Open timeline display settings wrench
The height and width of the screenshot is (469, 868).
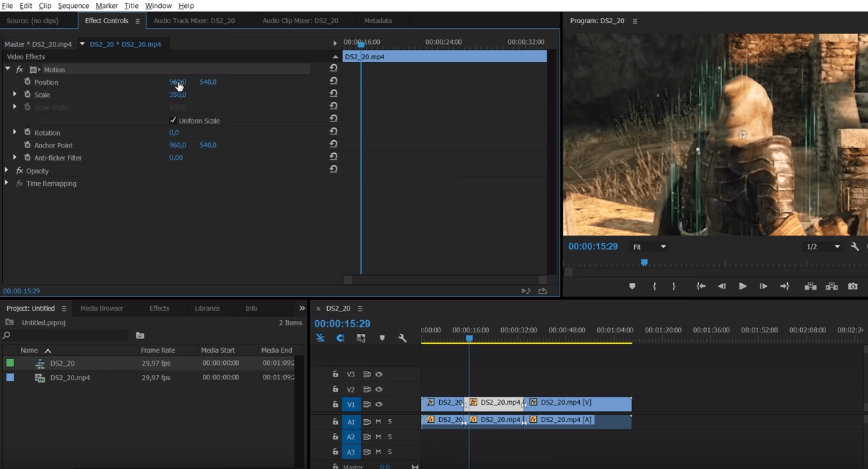click(402, 337)
